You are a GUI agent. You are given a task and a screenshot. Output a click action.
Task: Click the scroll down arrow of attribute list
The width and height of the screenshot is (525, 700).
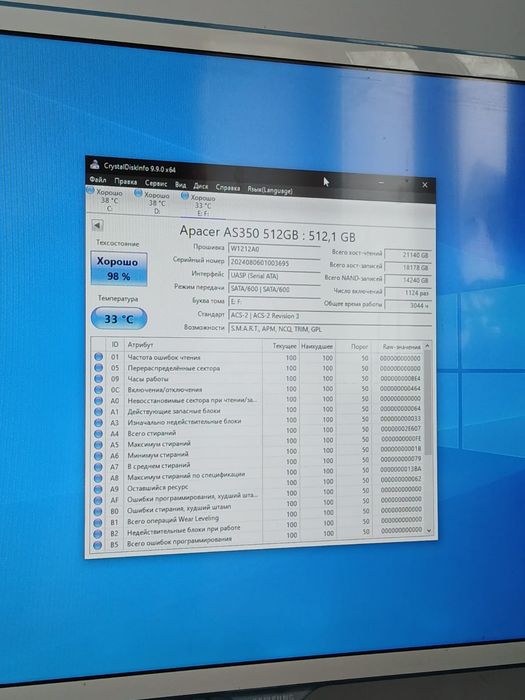click(429, 530)
